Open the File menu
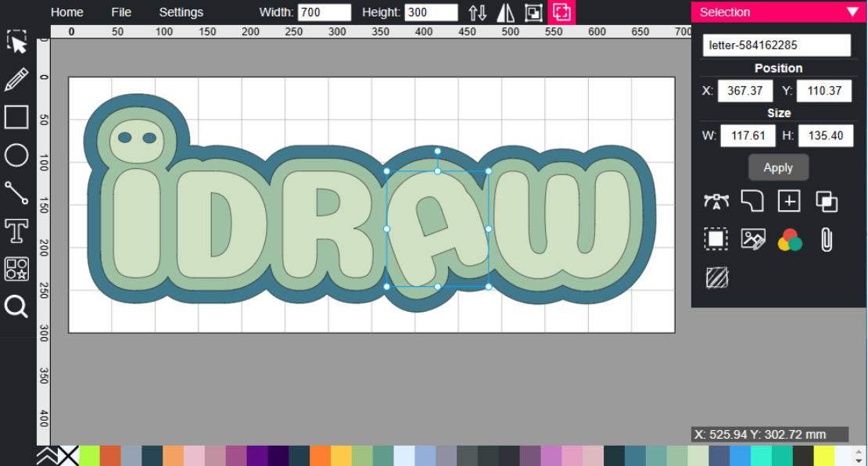Image resolution: width=868 pixels, height=466 pixels. tap(121, 12)
